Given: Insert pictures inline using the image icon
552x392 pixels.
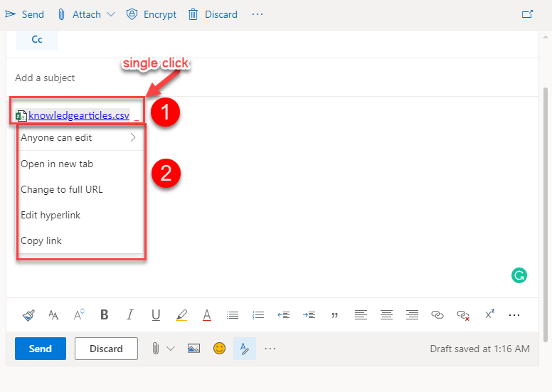Looking at the screenshot, I should pyautogui.click(x=193, y=349).
